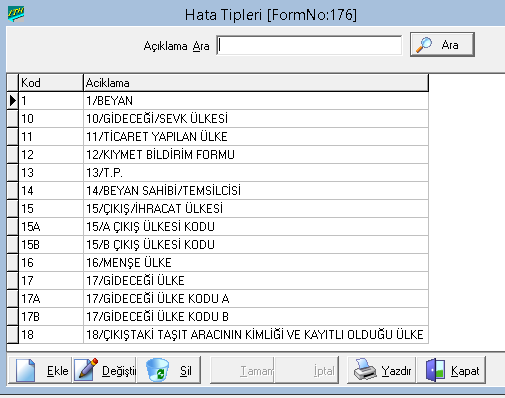Click the Aciklama column header

[256, 83]
